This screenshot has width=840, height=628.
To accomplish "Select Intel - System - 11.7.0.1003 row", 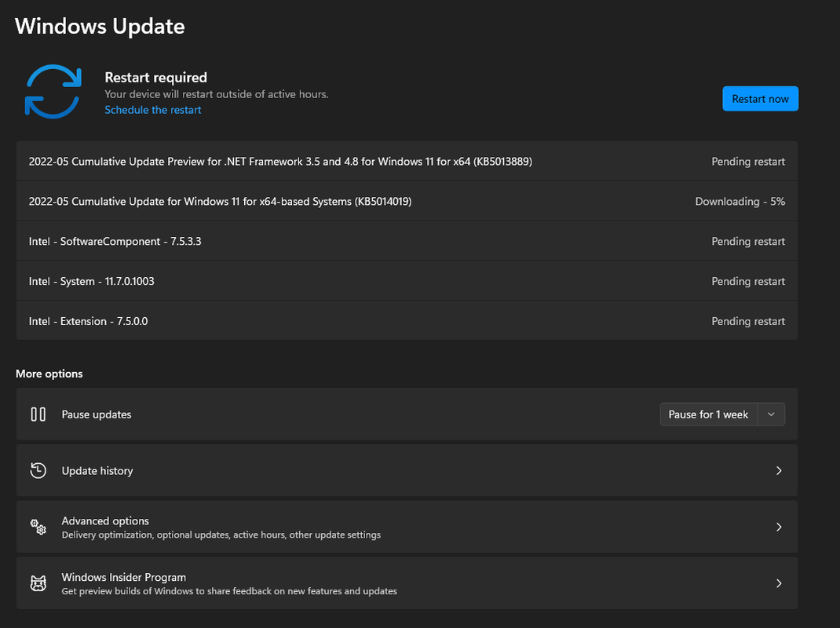I will (407, 281).
